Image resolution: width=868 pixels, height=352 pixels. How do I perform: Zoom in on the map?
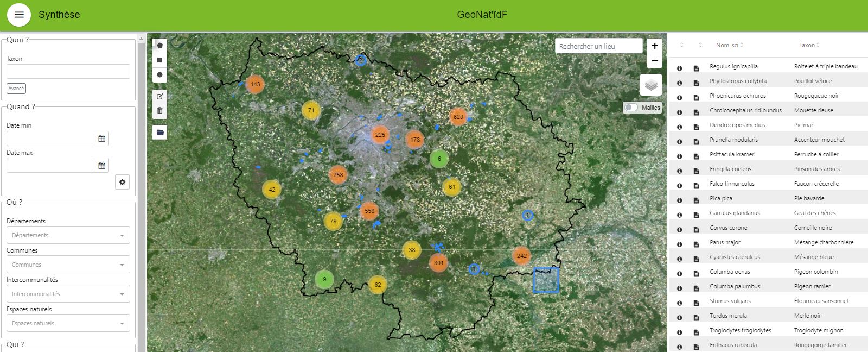(x=655, y=46)
